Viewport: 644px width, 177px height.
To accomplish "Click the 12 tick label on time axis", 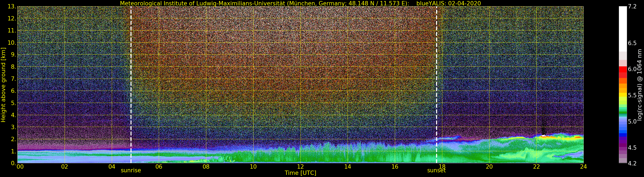I will click(x=300, y=167).
